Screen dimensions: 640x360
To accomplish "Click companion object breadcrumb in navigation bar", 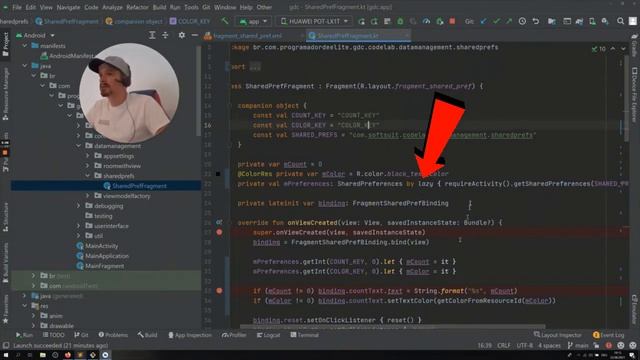I will 134,21.
